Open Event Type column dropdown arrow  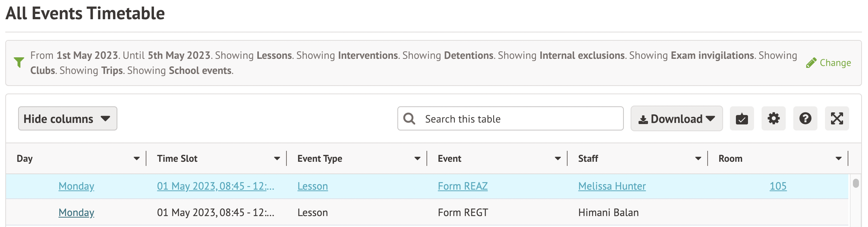point(417,159)
